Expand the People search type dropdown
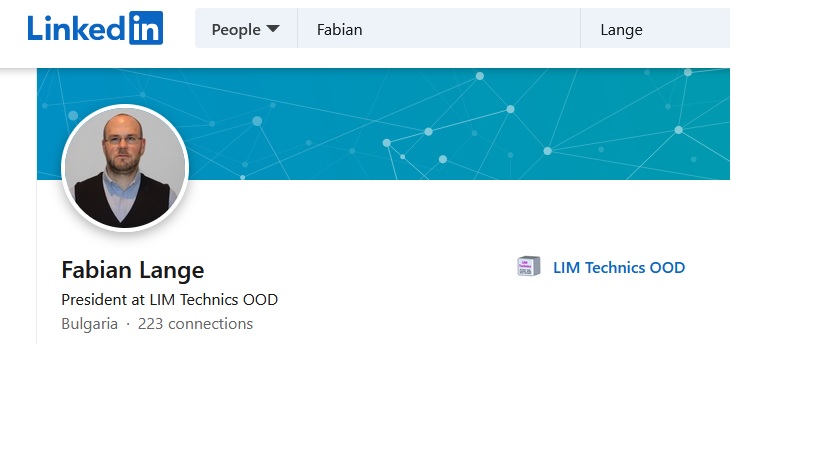 click(246, 28)
